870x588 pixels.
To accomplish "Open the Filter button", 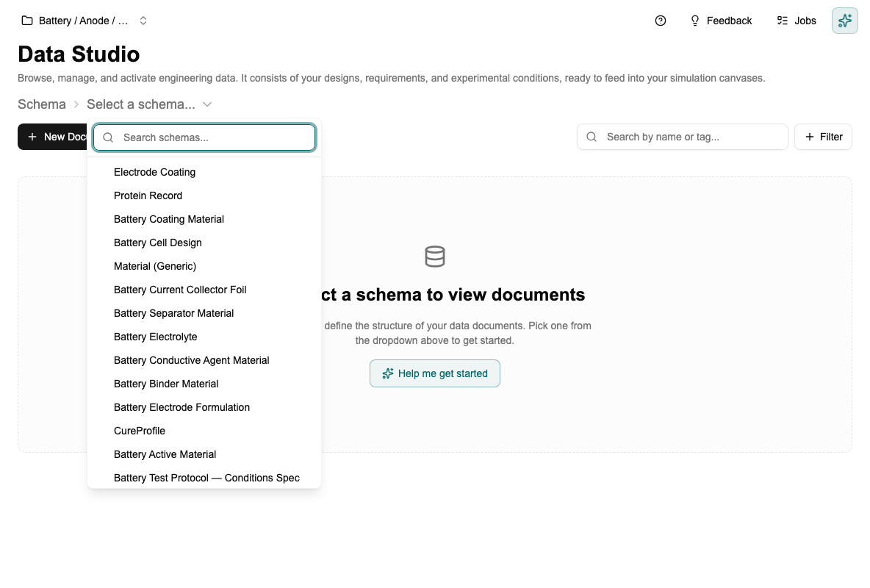I will (824, 137).
